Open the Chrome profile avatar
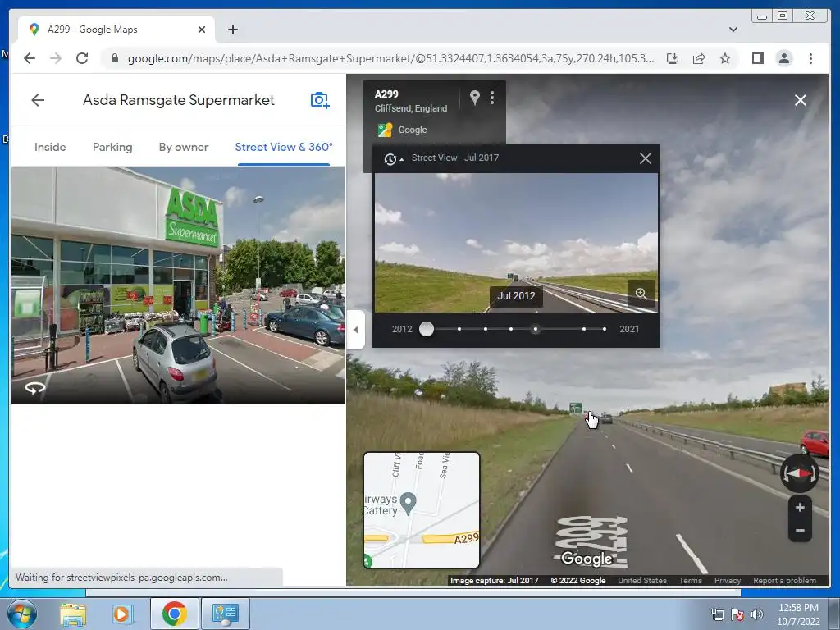This screenshot has width=840, height=630. [783, 58]
